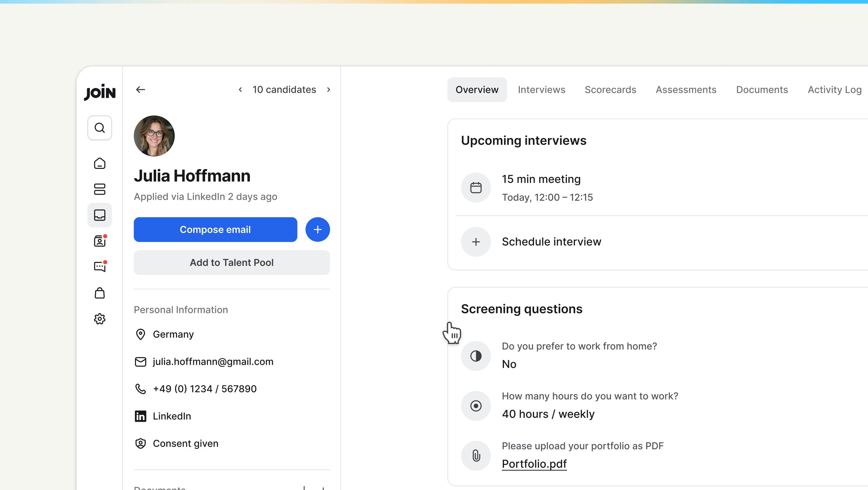The width and height of the screenshot is (868, 490).
Task: Open the Marketplace bag icon
Action: (x=99, y=293)
